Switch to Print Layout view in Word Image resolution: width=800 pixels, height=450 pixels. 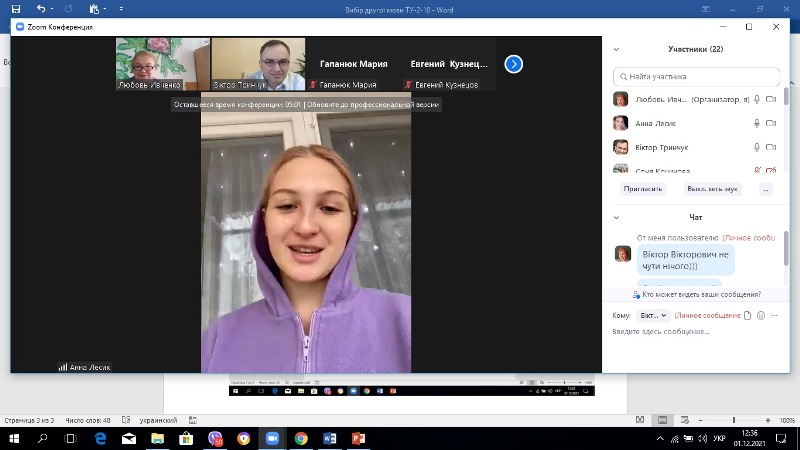point(662,420)
